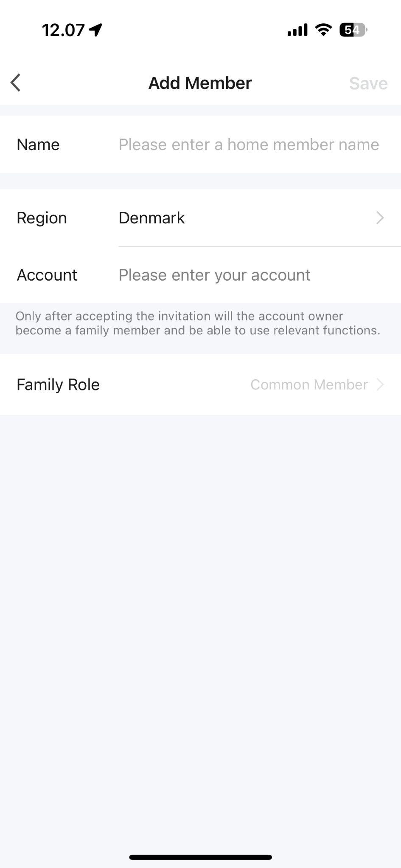Tap the Wi-Fi status icon
The height and width of the screenshot is (868, 401).
(323, 30)
